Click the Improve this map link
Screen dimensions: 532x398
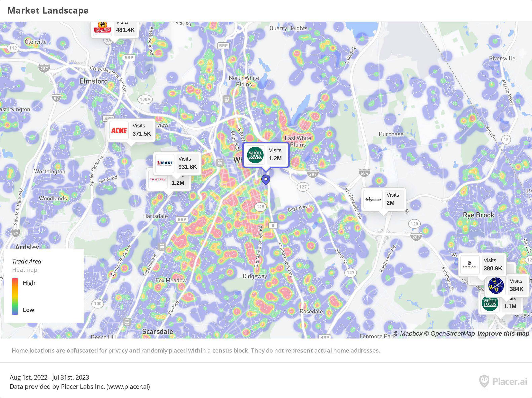[x=503, y=334]
